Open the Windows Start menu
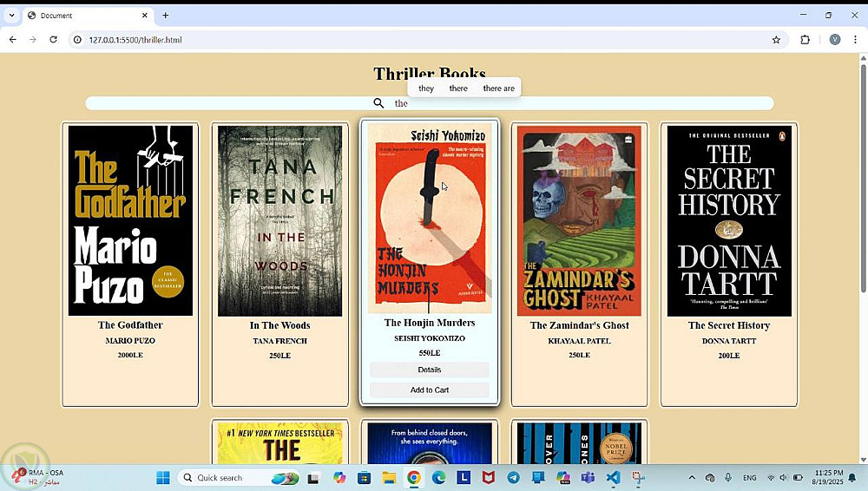The width and height of the screenshot is (868, 491). click(x=163, y=478)
